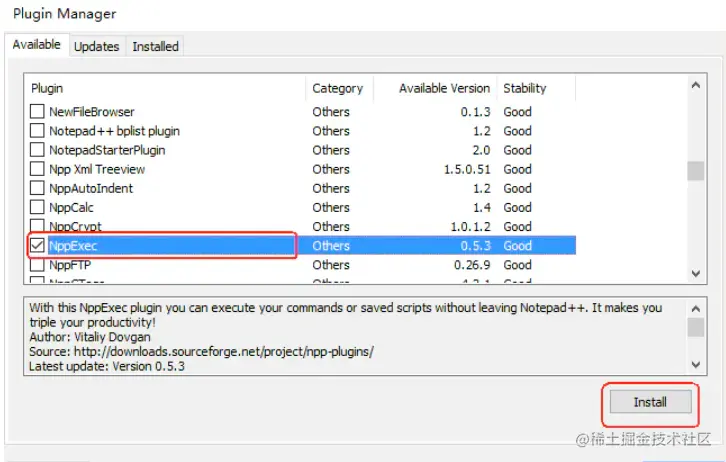The height and width of the screenshot is (462, 726).
Task: Check the NppAutoIndent plugin box
Action: tap(37, 188)
